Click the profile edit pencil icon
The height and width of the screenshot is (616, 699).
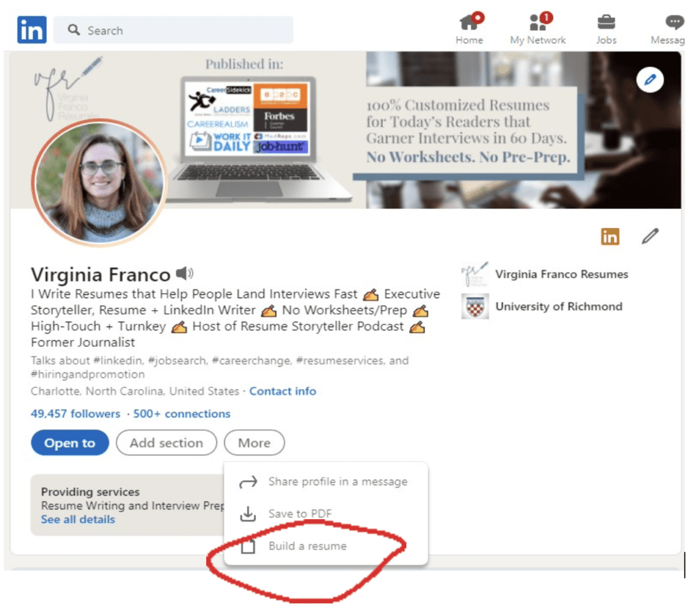pyautogui.click(x=650, y=236)
